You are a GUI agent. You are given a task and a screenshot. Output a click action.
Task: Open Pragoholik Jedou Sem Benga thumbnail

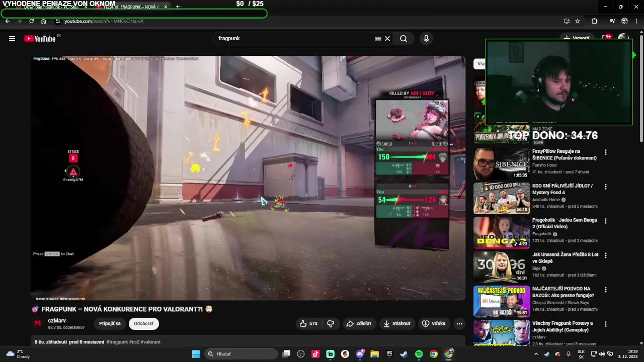coord(502,232)
